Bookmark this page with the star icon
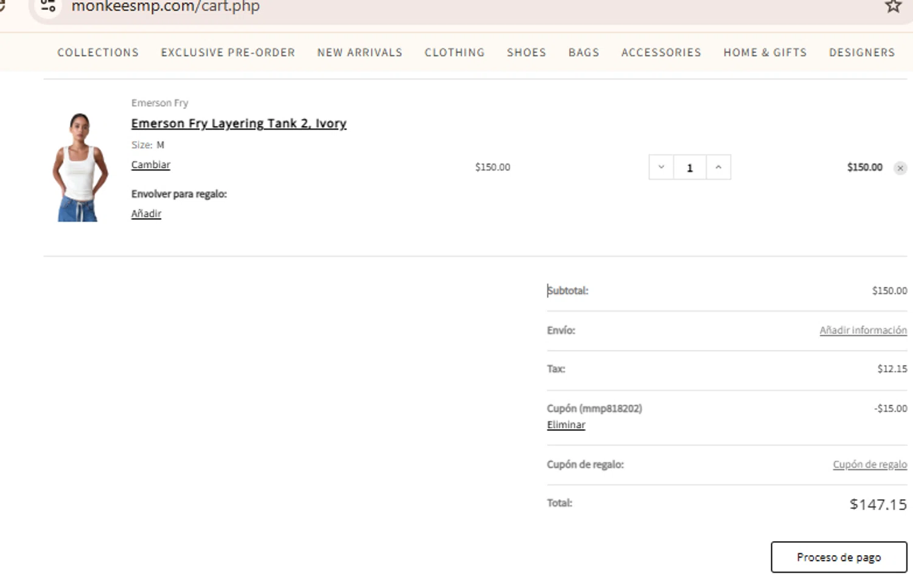Viewport: 913px width, 588px height. [x=893, y=6]
